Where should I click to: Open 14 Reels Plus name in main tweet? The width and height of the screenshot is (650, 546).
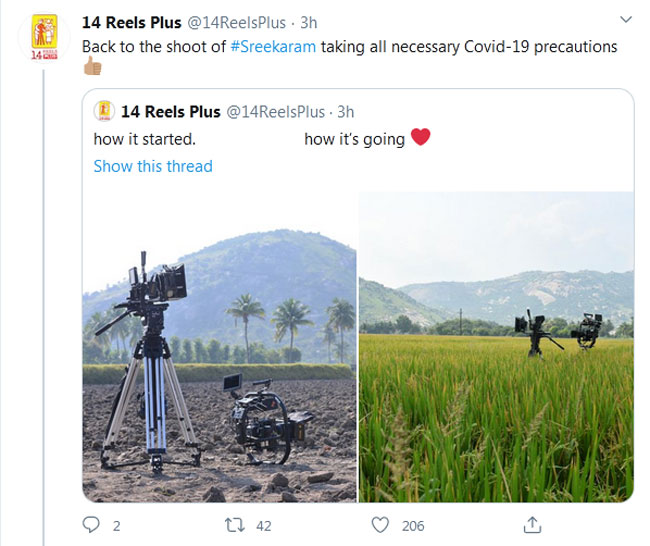coord(131,22)
